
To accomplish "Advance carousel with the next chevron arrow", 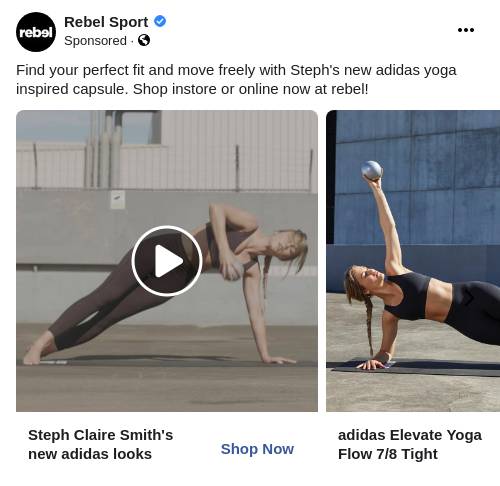I will point(469,296).
